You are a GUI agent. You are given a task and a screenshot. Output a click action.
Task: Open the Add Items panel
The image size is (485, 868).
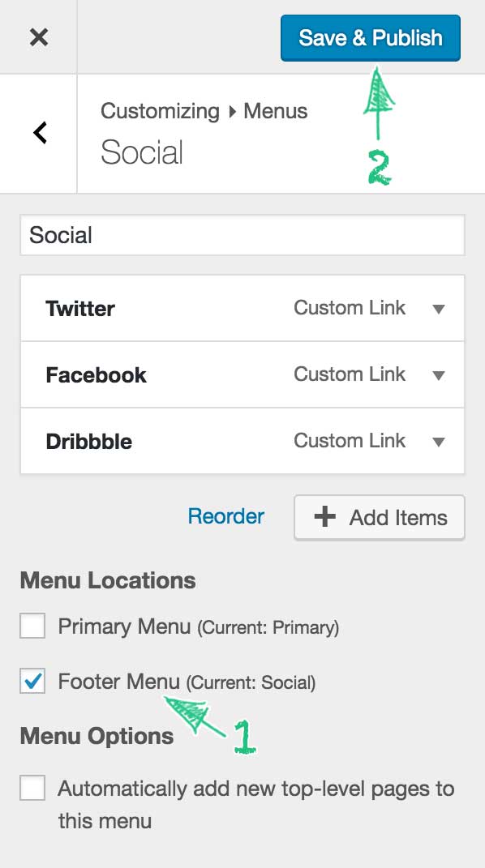[x=380, y=517]
